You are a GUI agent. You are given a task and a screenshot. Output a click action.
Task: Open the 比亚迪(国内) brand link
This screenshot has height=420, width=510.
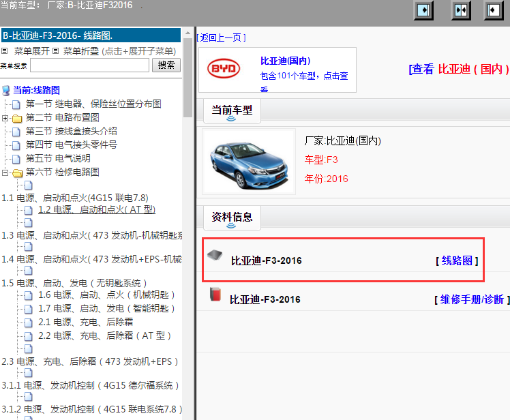285,61
